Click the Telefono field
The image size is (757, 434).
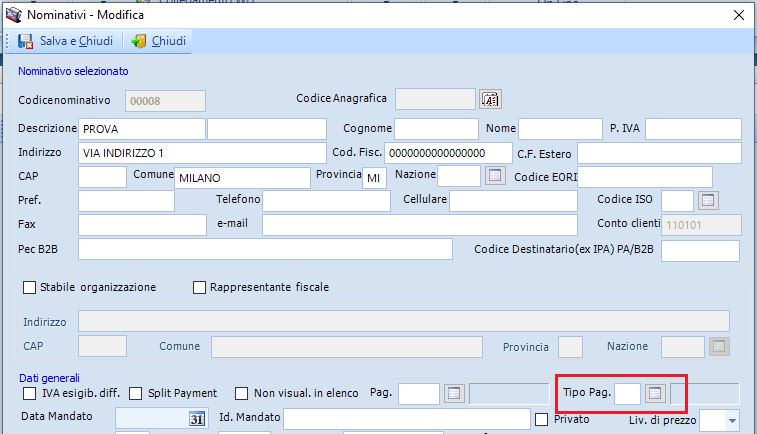point(326,201)
